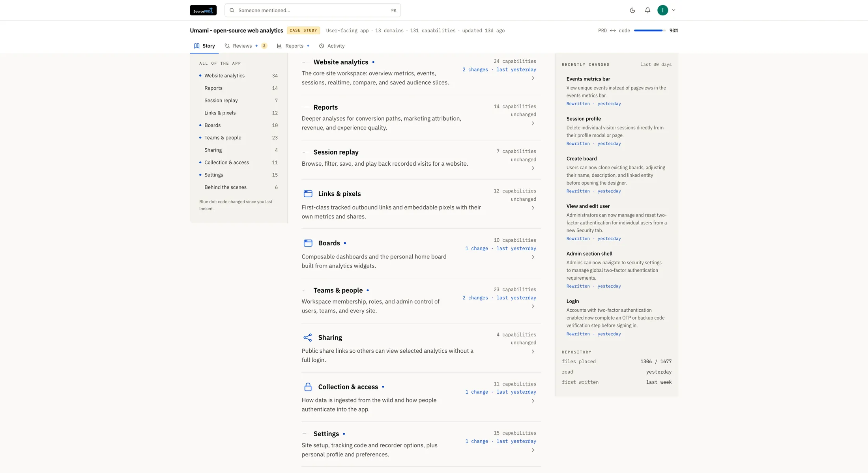This screenshot has height=473, width=868.
Task: Switch to the Reviews tab
Action: [246, 46]
